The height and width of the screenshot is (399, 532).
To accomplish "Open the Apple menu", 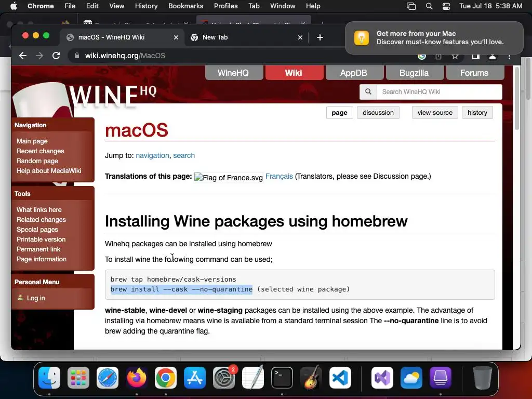I will pyautogui.click(x=14, y=6).
